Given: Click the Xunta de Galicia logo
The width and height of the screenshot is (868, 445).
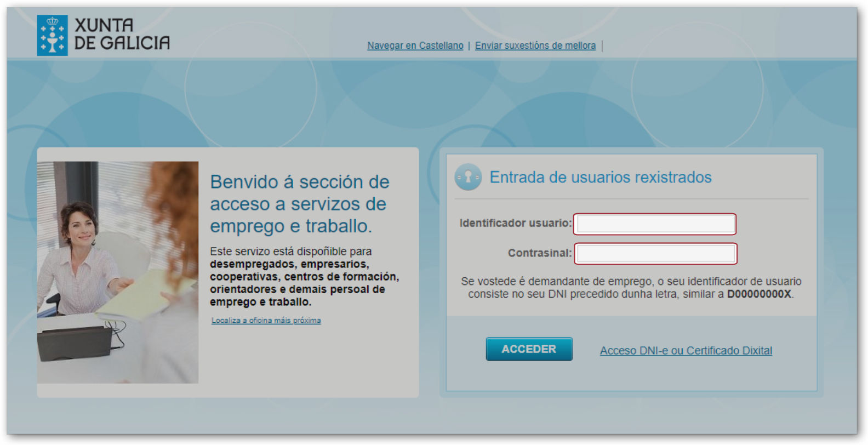Looking at the screenshot, I should pos(104,35).
